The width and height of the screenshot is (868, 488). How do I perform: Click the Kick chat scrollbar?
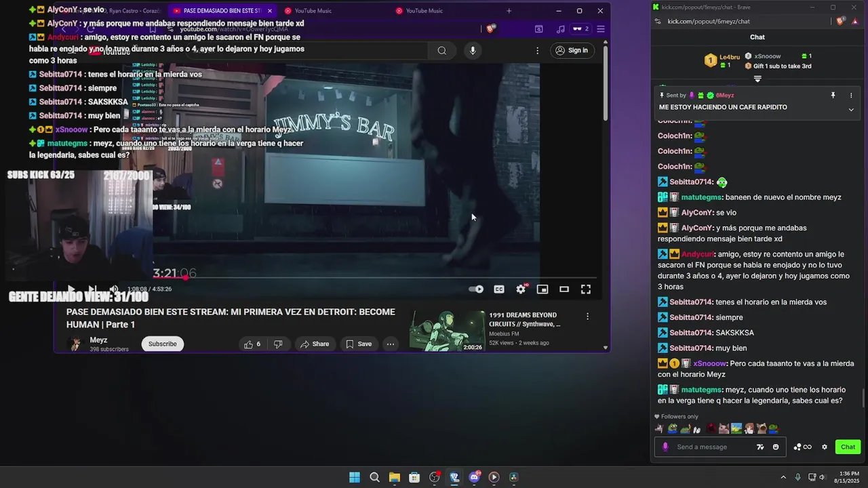(x=863, y=399)
